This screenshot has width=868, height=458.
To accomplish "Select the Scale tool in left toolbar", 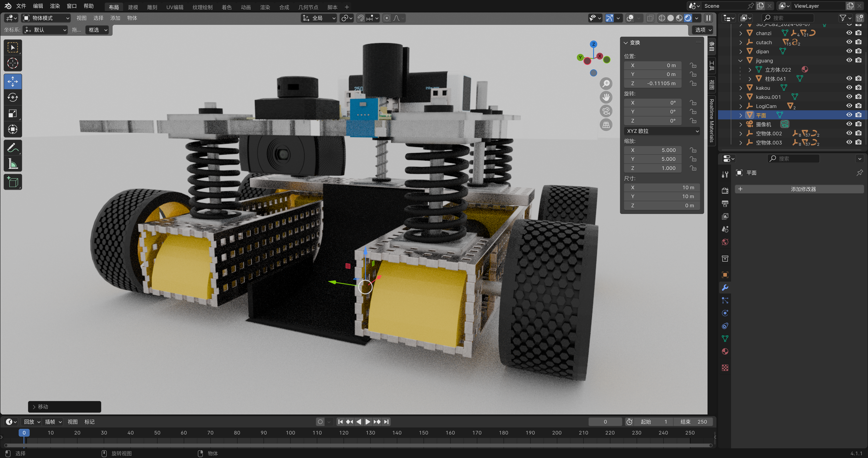I will [13, 113].
